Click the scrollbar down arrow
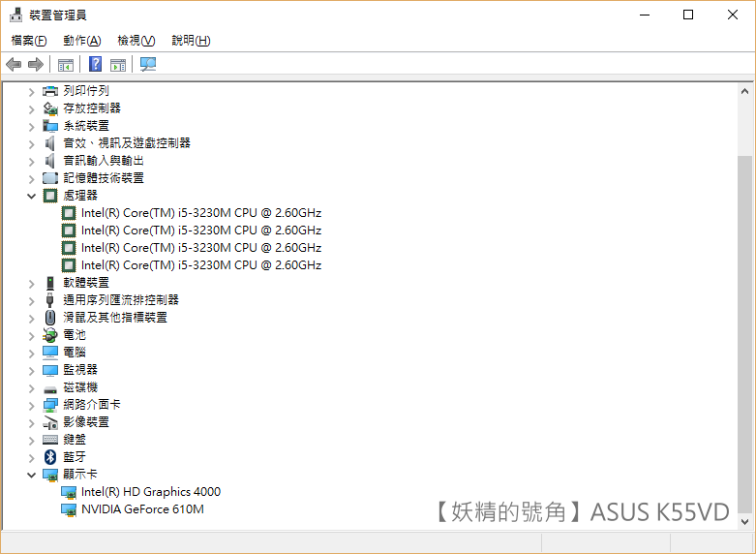Viewport: 756px width, 554px height. [744, 522]
